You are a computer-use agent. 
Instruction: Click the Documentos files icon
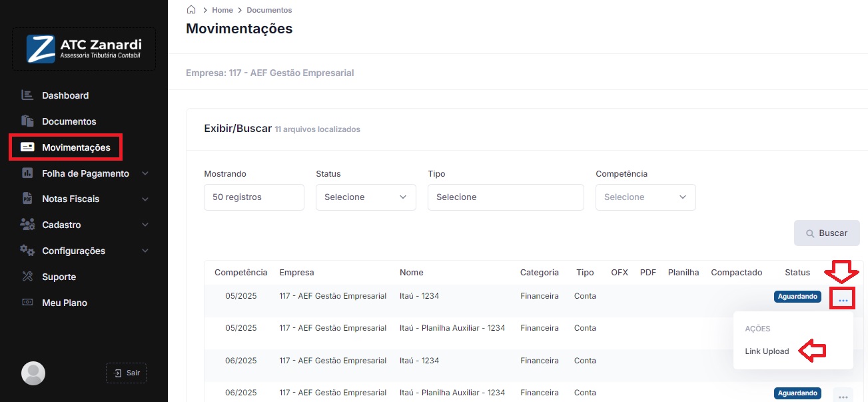(x=27, y=121)
